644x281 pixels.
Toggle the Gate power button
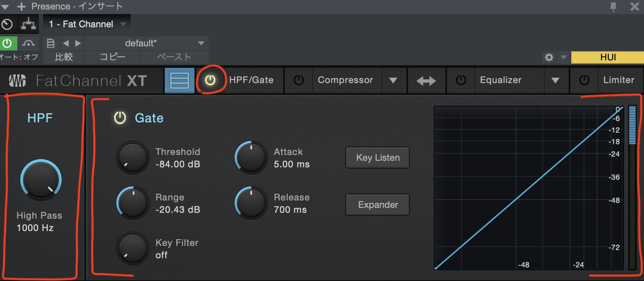point(120,118)
